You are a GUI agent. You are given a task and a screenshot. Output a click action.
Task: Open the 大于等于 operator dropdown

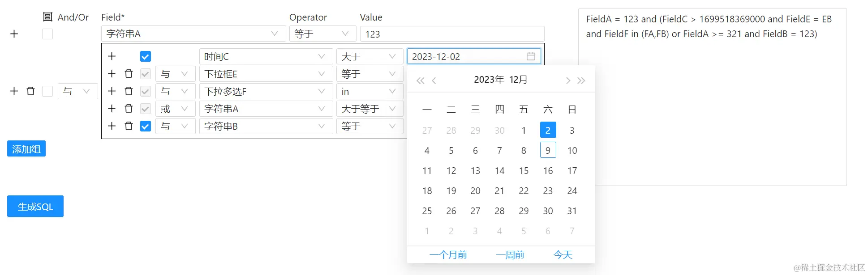point(370,109)
